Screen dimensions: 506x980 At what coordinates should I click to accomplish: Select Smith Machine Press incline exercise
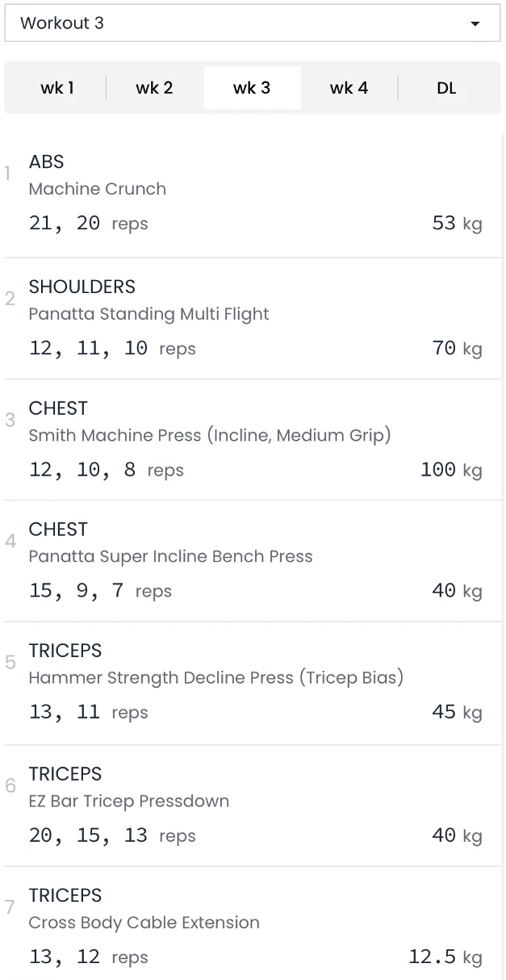(x=210, y=435)
